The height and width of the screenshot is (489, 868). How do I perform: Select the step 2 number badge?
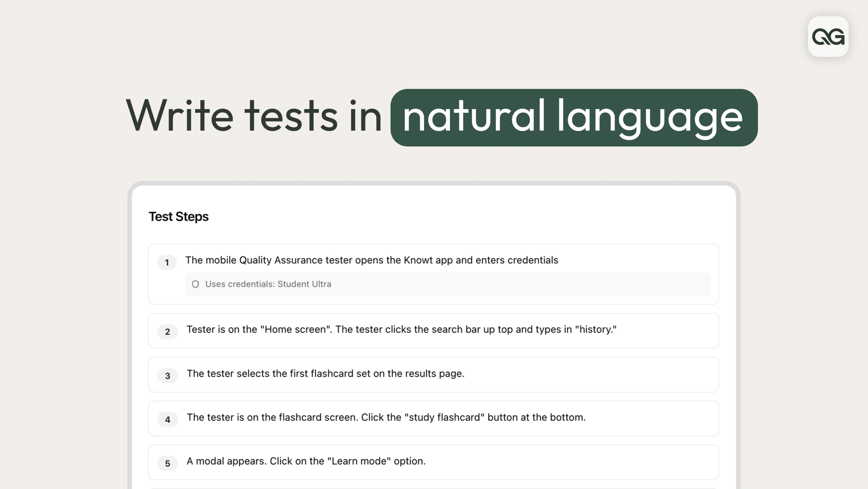pos(167,332)
